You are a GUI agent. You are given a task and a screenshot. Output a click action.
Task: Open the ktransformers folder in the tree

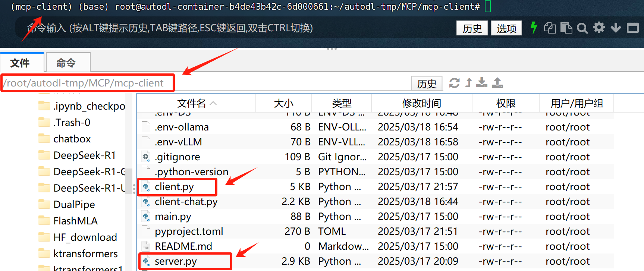pos(85,253)
